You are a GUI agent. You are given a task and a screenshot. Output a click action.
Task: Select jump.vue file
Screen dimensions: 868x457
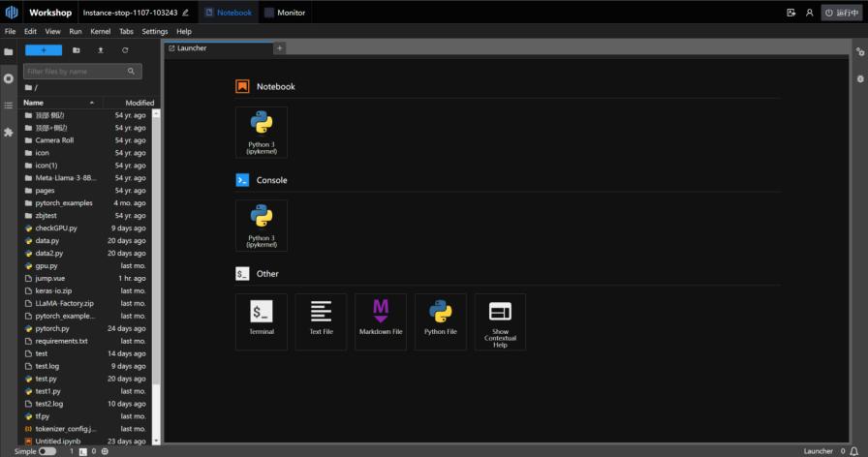point(85,278)
